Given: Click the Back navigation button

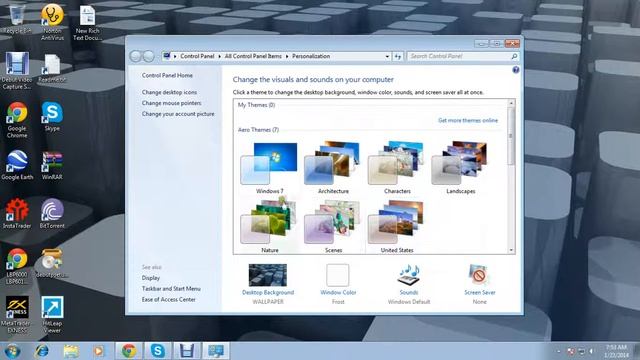Looking at the screenshot, I should (x=136, y=56).
